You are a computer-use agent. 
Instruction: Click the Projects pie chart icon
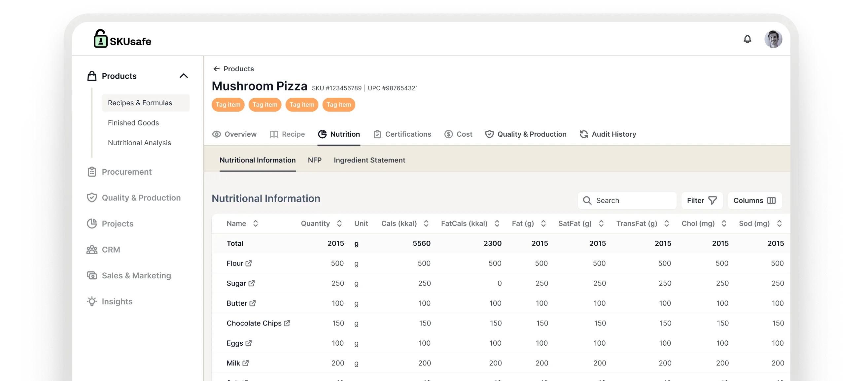[x=92, y=223]
